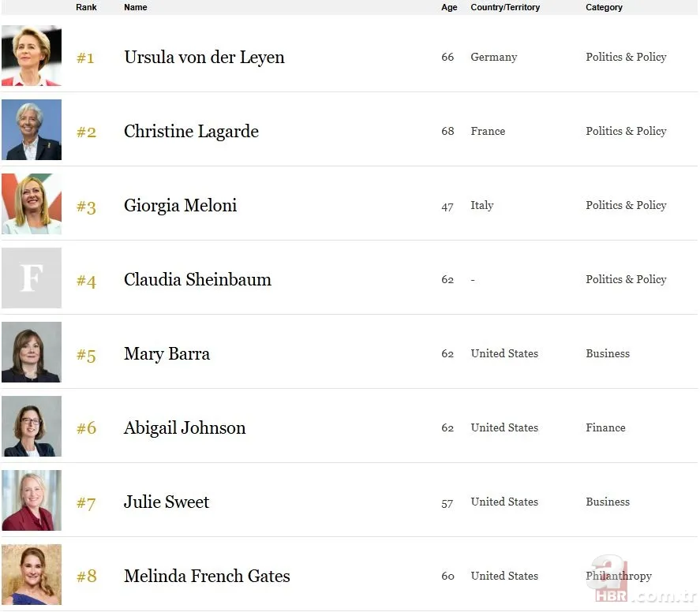Open the Ursula von der Leyen profile link
Screen dimensions: 700x612
pos(204,58)
